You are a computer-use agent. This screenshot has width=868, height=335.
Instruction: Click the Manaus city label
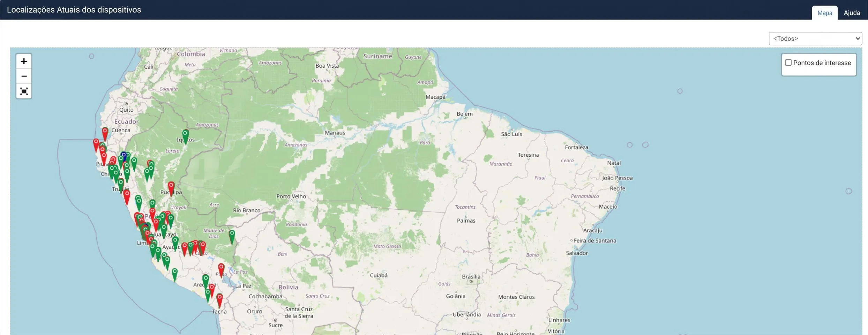pos(335,133)
